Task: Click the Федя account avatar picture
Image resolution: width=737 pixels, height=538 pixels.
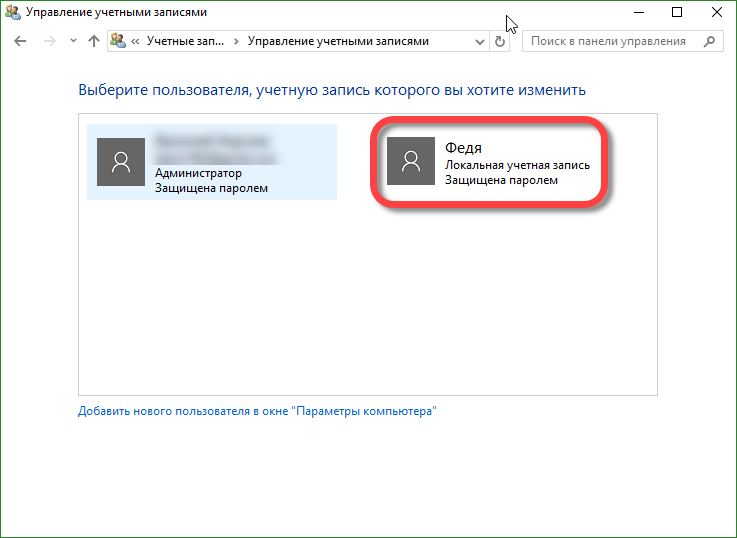Action: pos(411,161)
